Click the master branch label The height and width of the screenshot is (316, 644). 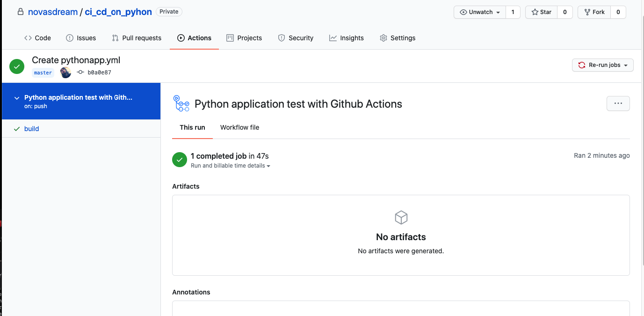click(x=43, y=73)
